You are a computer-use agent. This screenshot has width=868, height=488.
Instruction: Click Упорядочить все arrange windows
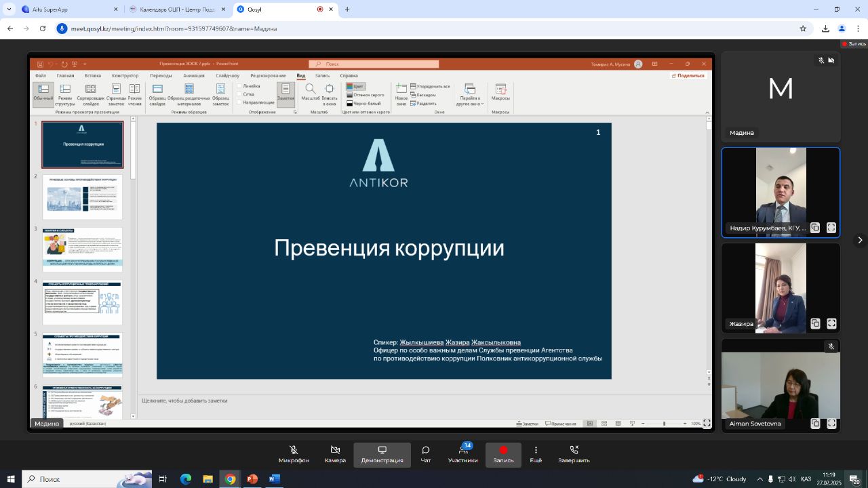(430, 86)
